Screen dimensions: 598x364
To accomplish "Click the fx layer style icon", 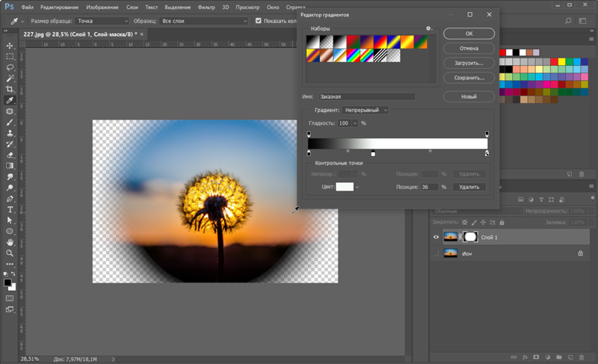I will 526,357.
